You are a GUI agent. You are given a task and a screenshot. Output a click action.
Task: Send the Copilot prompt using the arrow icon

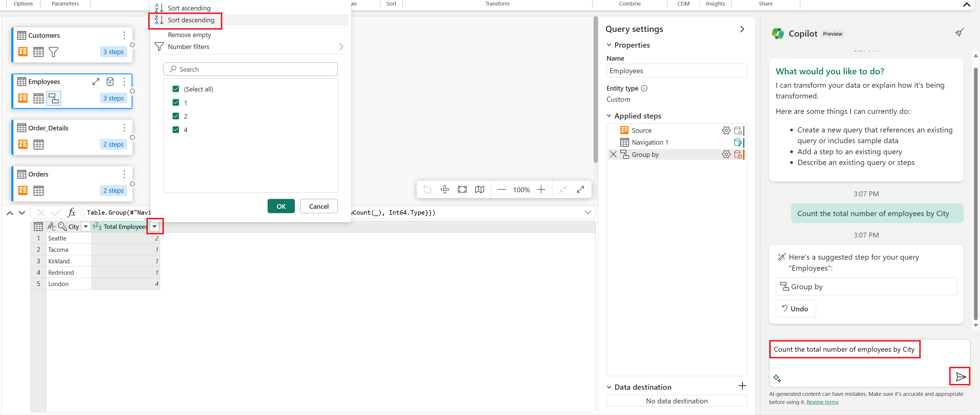point(960,377)
